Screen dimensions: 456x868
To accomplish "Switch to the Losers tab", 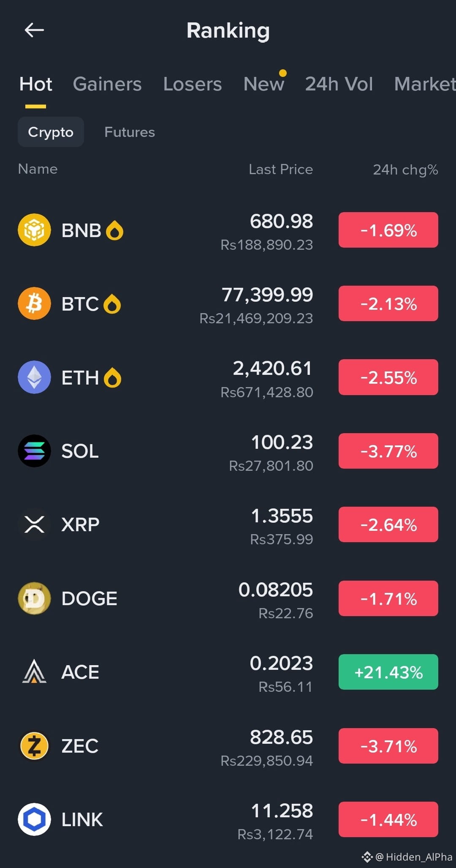I will coord(193,84).
